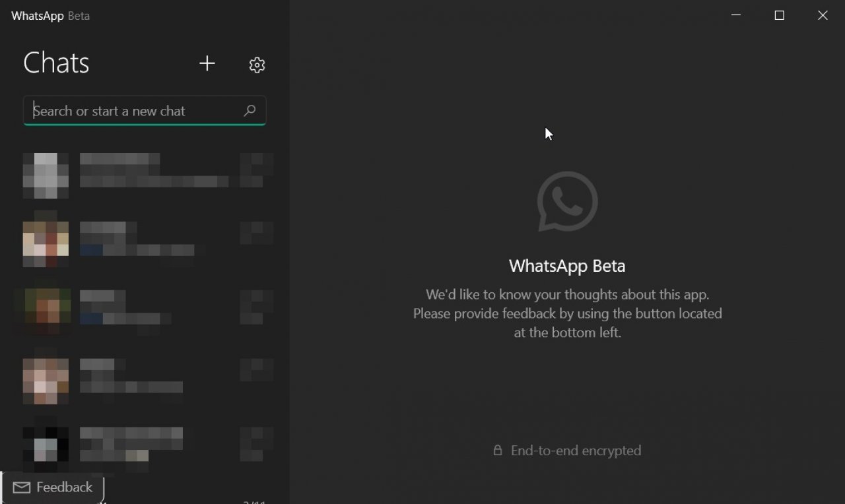Click the WhatsApp Beta heading in the center
The width and height of the screenshot is (845, 504).
[567, 266]
